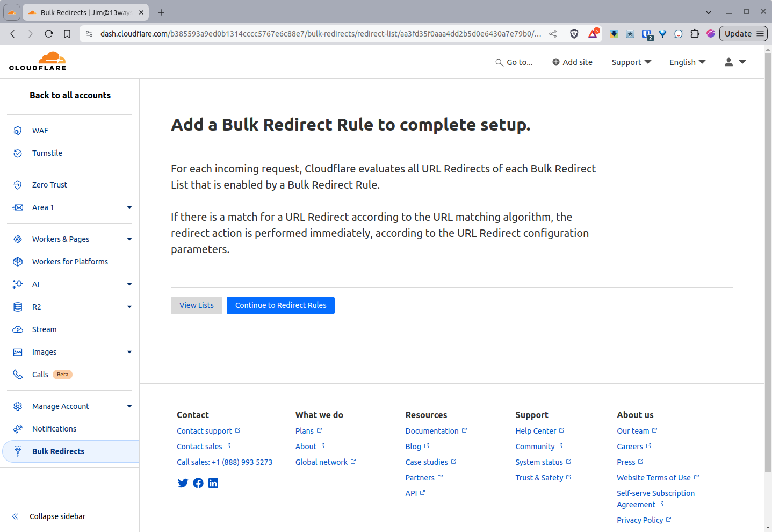The height and width of the screenshot is (532, 772).
Task: Collapse the sidebar
Action: pyautogui.click(x=57, y=516)
